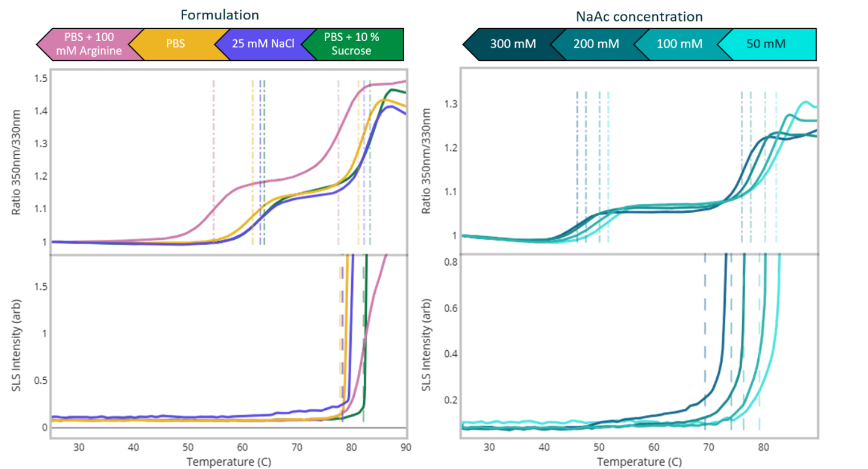Click the "NaAc concentration" chart title
This screenshot has height=469, width=868.
click(x=639, y=16)
